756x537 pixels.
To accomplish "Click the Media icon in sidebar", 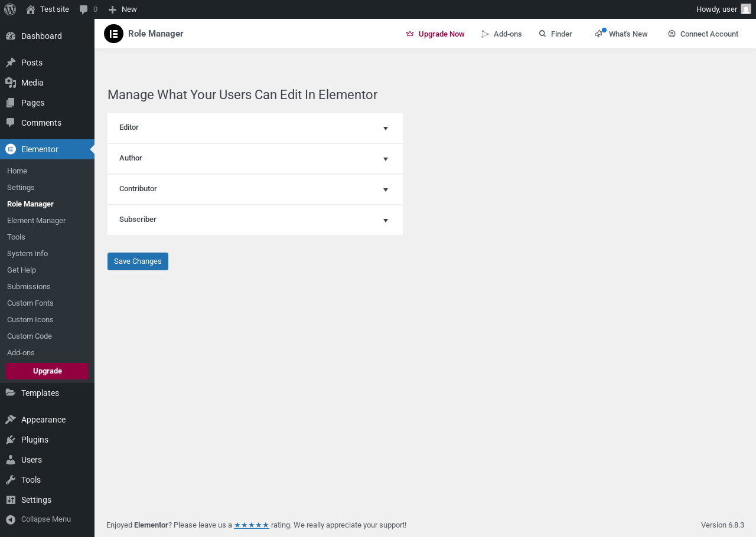I will tap(11, 83).
